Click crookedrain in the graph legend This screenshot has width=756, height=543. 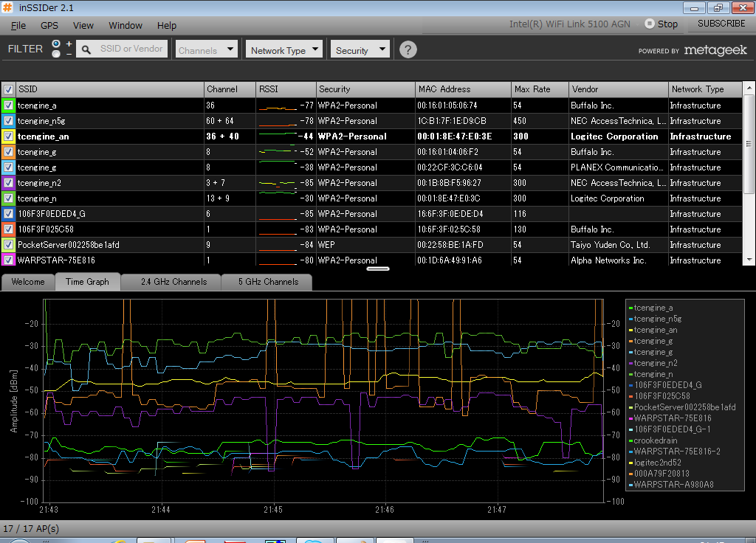pyautogui.click(x=656, y=440)
